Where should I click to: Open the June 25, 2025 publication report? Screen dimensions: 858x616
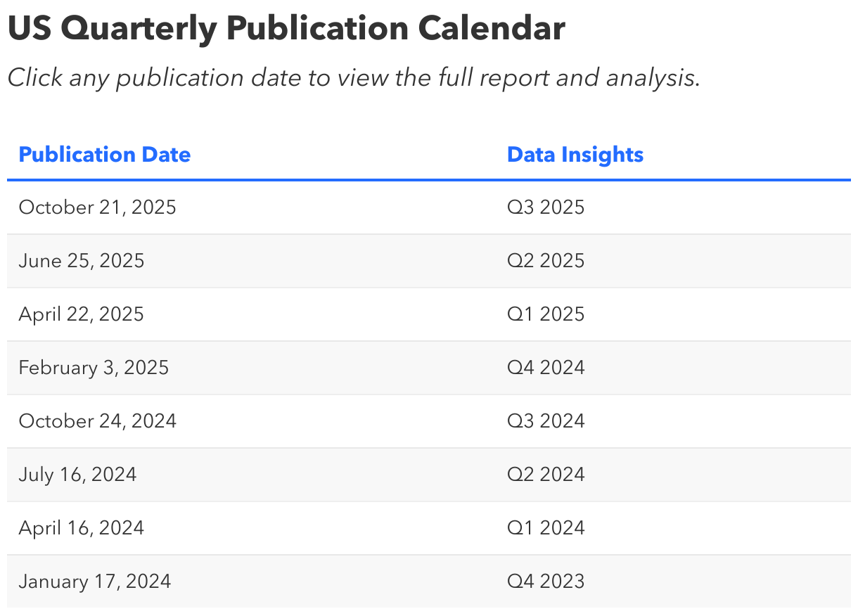pyautogui.click(x=82, y=261)
